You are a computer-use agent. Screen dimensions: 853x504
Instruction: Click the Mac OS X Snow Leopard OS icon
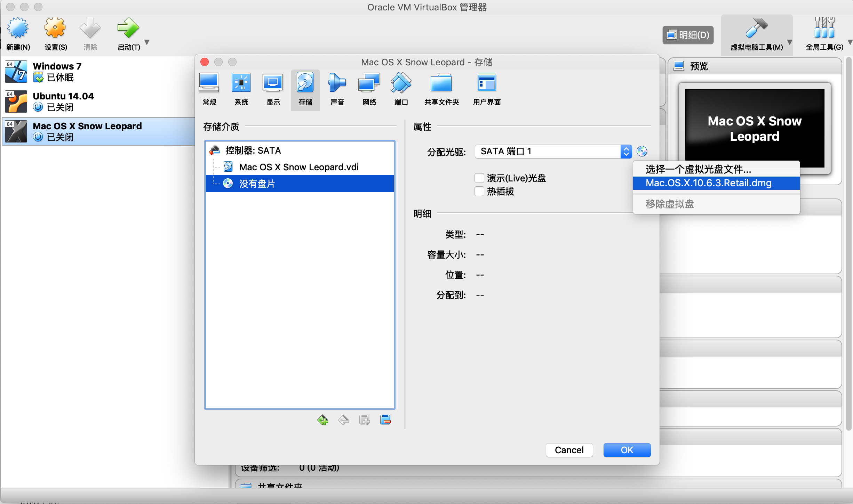click(16, 131)
